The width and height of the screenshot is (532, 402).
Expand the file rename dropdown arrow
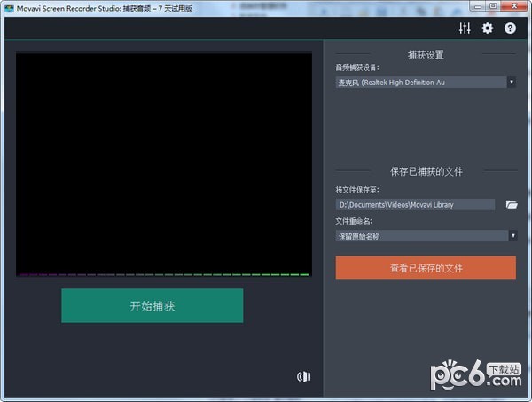512,235
